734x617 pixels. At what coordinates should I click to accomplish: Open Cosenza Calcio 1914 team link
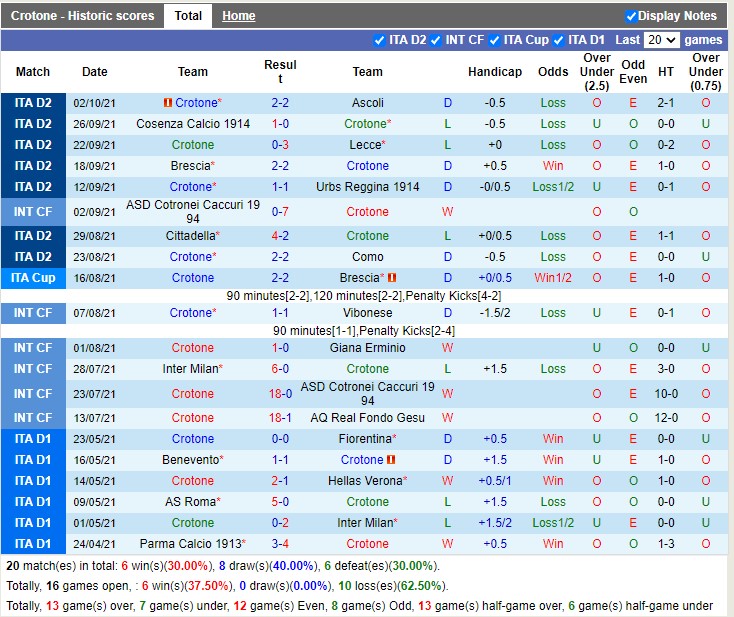coord(193,124)
